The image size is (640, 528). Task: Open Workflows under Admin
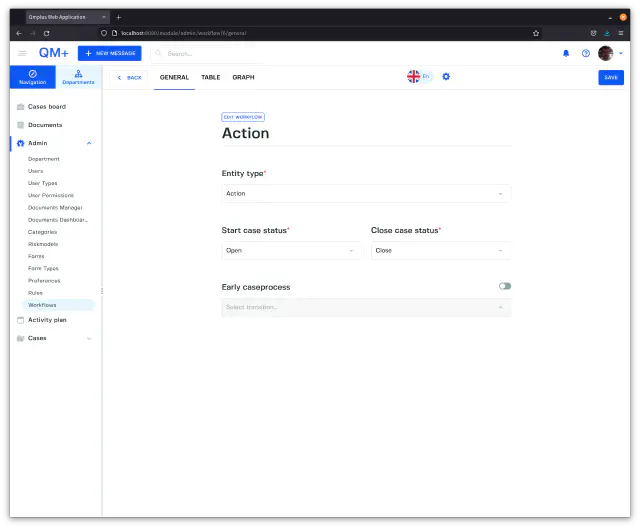coord(59,305)
